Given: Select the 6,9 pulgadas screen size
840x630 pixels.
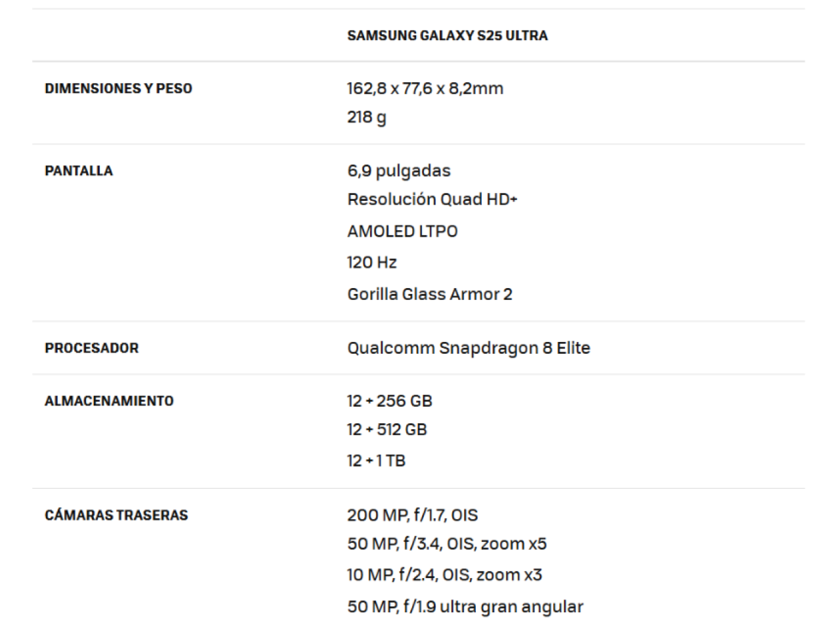Looking at the screenshot, I should 399,171.
